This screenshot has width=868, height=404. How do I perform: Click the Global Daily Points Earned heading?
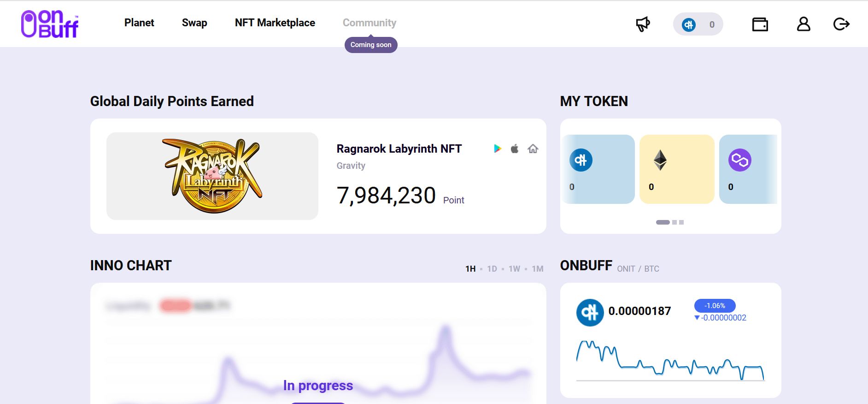(x=172, y=101)
